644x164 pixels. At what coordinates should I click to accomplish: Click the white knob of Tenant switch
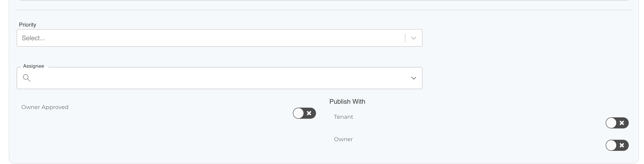tap(611, 123)
